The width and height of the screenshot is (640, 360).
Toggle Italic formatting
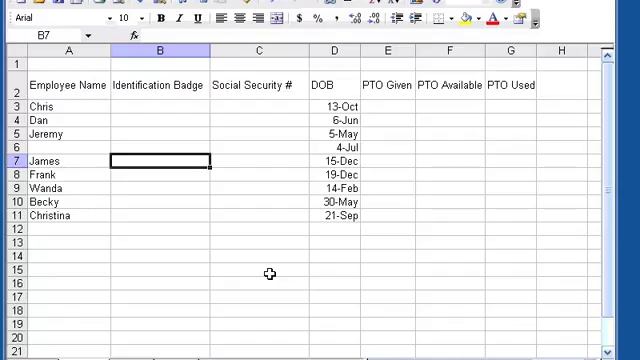tap(179, 18)
